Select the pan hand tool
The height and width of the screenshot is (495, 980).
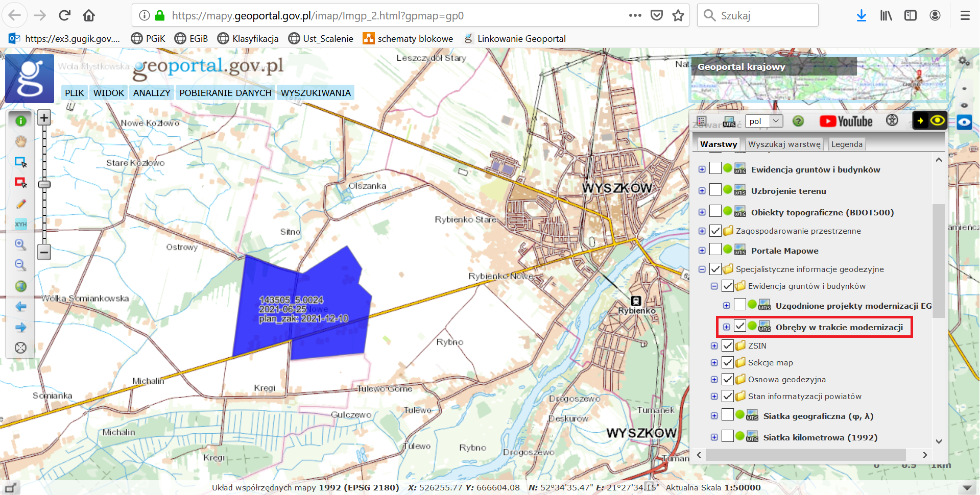point(20,141)
